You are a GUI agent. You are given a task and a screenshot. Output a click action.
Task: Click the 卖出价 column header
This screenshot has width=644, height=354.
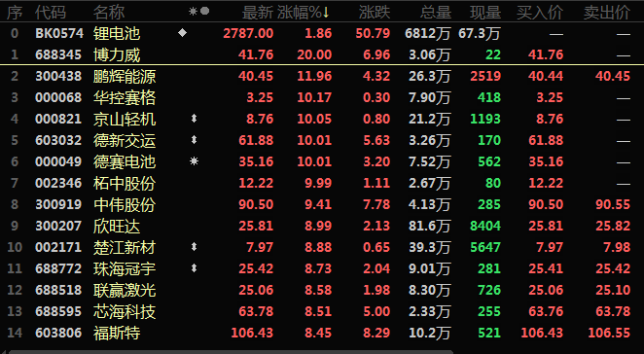(607, 13)
